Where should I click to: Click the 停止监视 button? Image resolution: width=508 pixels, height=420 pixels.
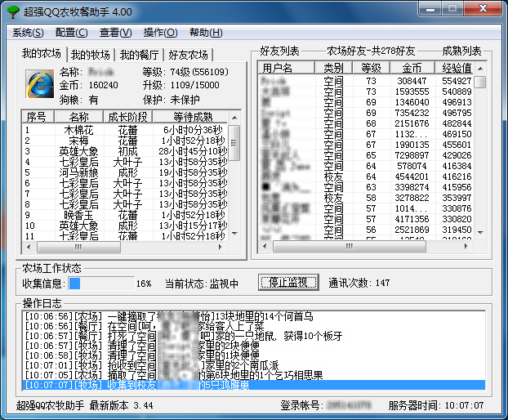click(288, 283)
